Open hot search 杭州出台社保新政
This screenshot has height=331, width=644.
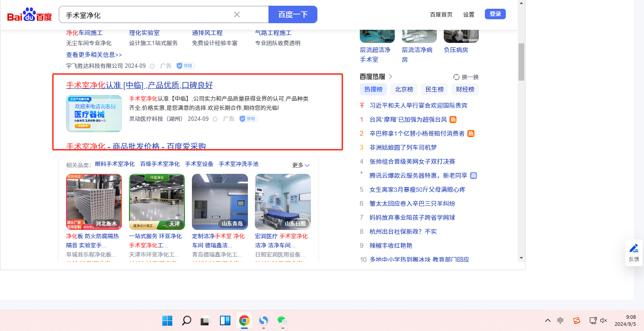coord(403,232)
